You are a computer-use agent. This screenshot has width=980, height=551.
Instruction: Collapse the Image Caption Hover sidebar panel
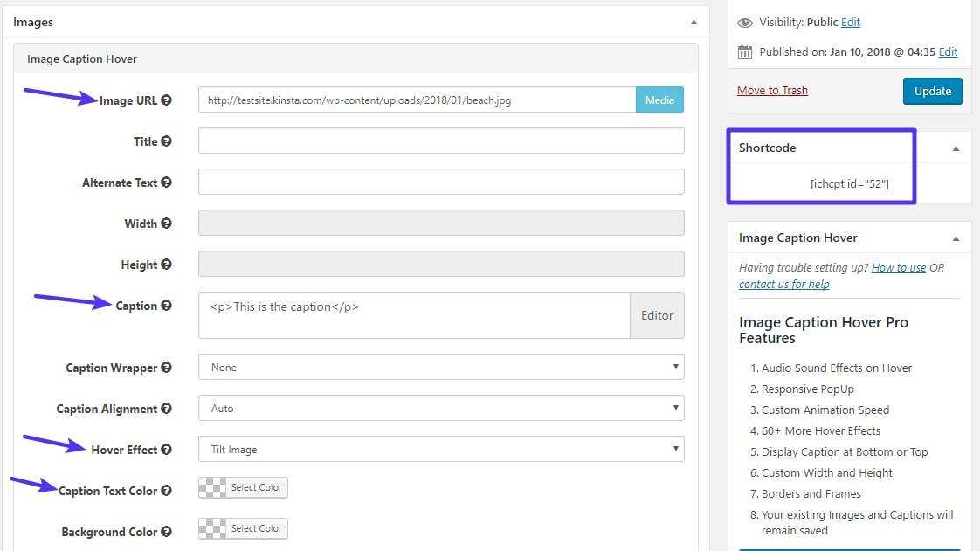(x=956, y=238)
